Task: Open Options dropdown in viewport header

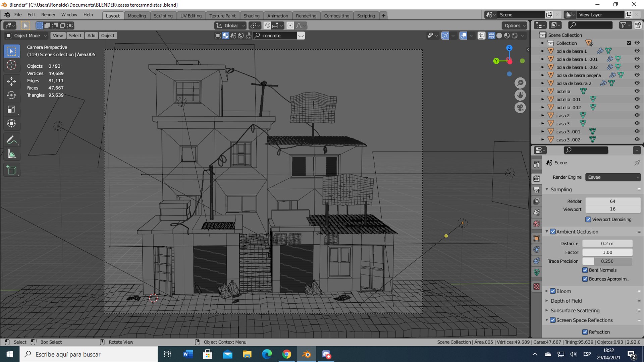Action: point(515,25)
